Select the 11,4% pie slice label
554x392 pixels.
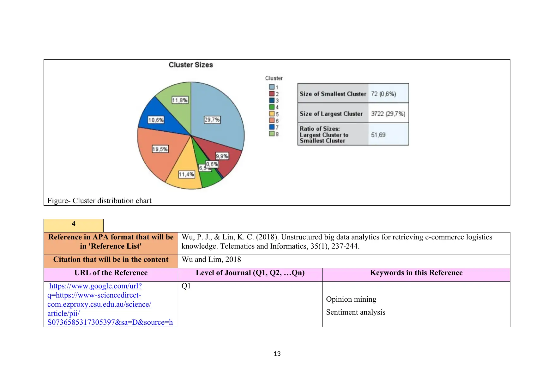pyautogui.click(x=186, y=174)
